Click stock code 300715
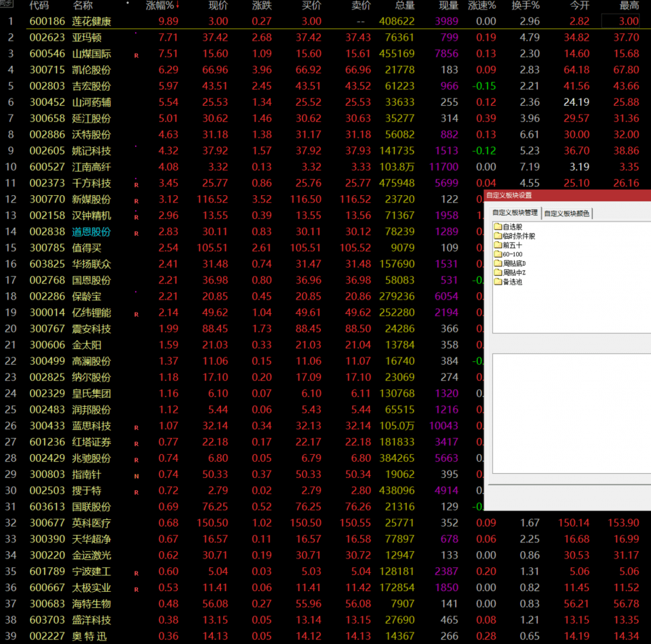651x644 pixels. (47, 70)
